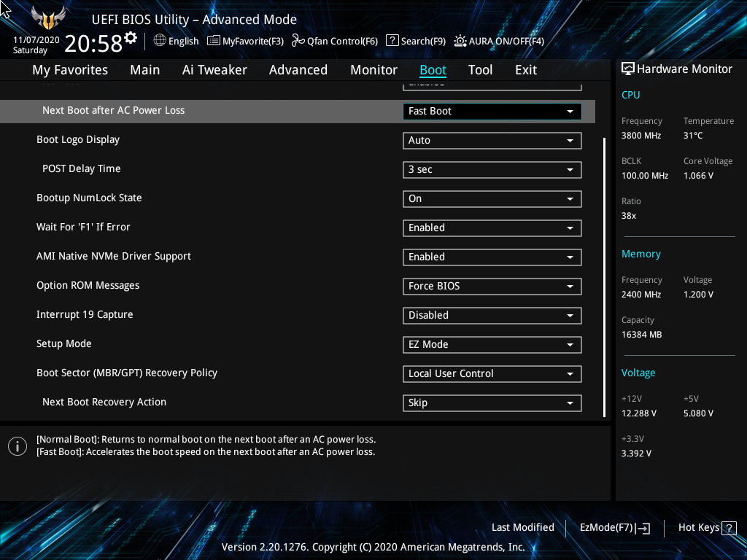Image resolution: width=747 pixels, height=560 pixels.
Task: Open the Ai Tweaker tab
Action: 214,70
